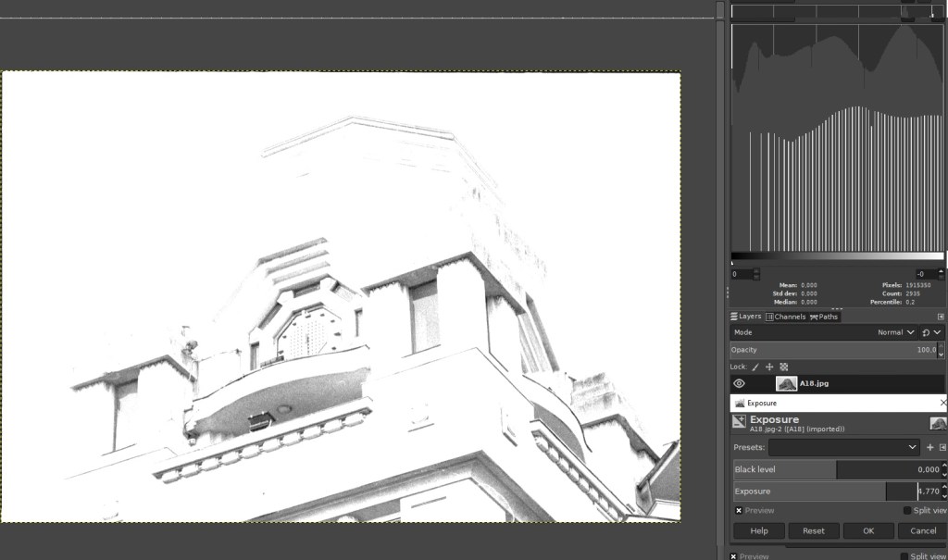The height and width of the screenshot is (560, 948).
Task: Click the layers panel configure tab icon
Action: coord(941,317)
